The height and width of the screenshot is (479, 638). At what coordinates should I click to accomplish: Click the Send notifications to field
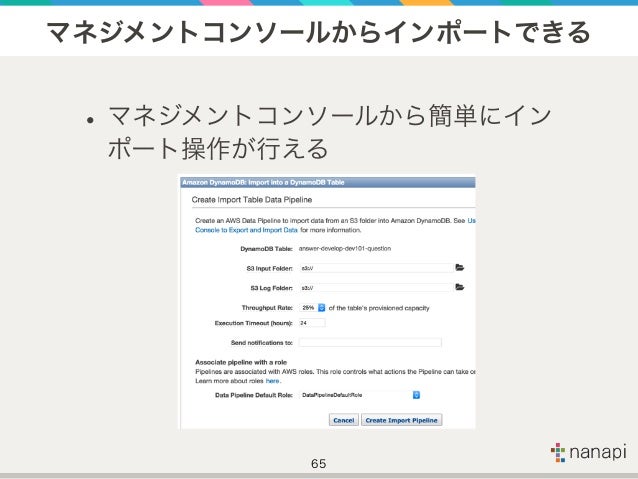pos(370,342)
